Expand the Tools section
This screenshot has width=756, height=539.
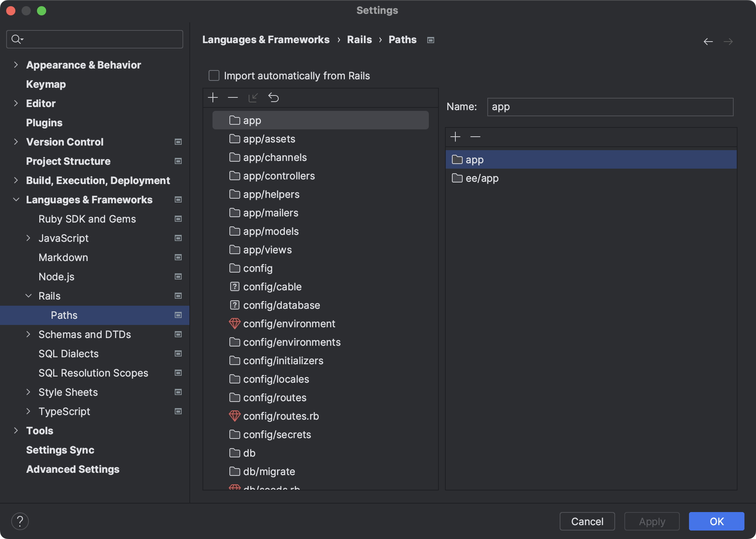[16, 430]
